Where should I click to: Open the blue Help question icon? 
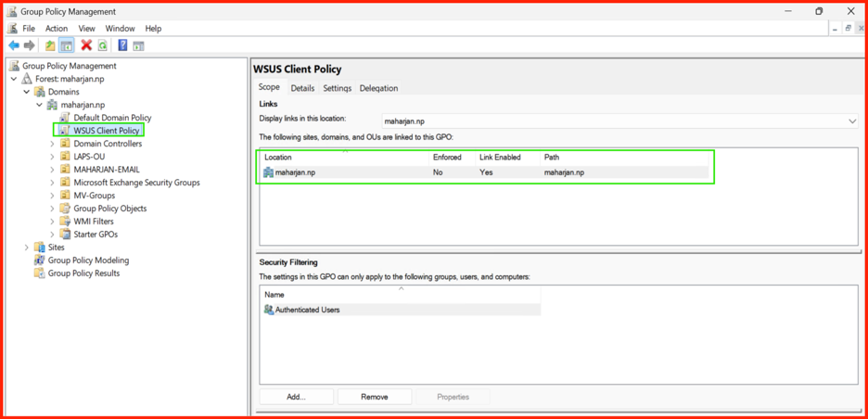pos(123,45)
